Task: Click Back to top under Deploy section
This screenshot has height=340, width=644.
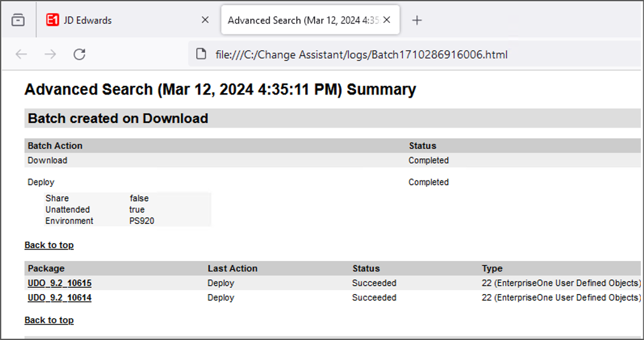Action: [49, 245]
